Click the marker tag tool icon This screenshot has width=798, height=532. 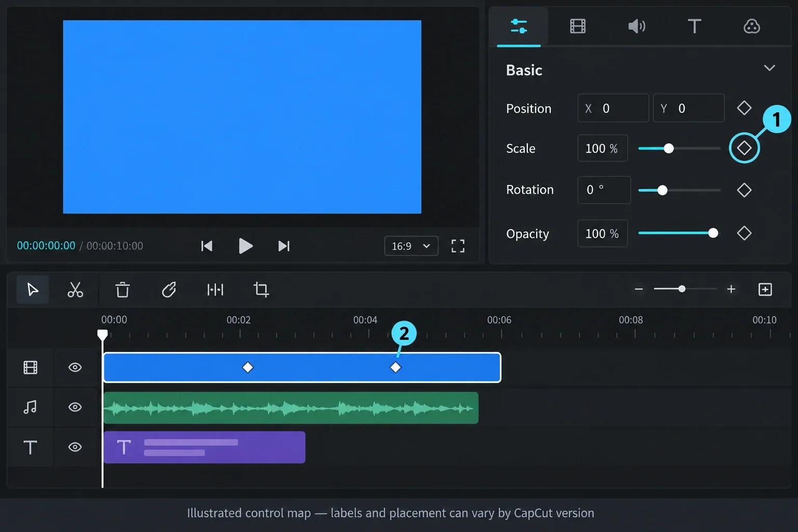coord(169,289)
